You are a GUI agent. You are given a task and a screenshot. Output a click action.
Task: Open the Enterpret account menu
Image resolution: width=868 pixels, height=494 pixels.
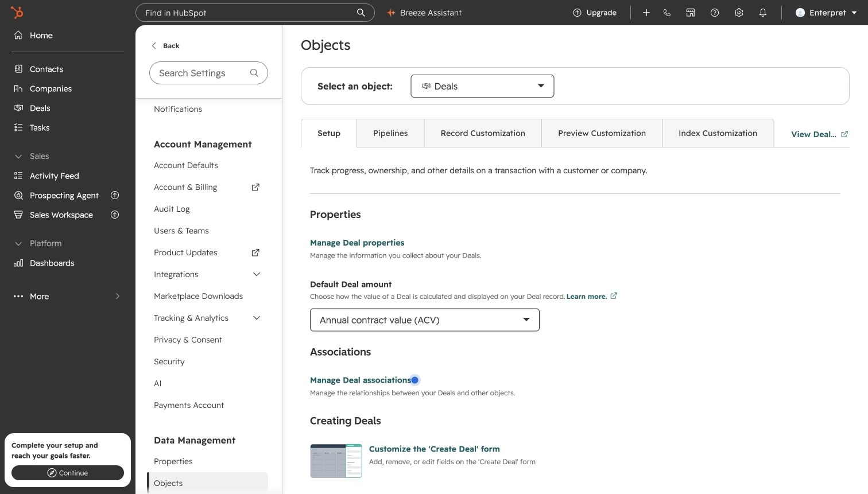[x=826, y=13]
